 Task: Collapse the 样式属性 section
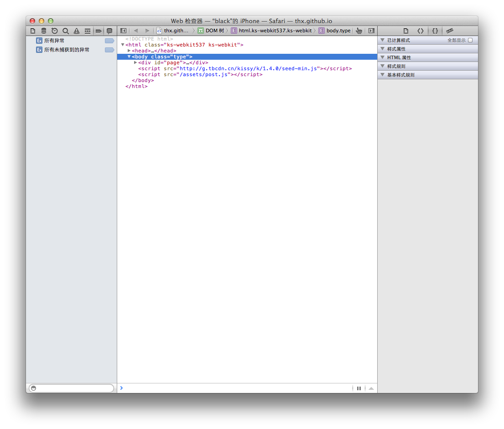[x=383, y=49]
